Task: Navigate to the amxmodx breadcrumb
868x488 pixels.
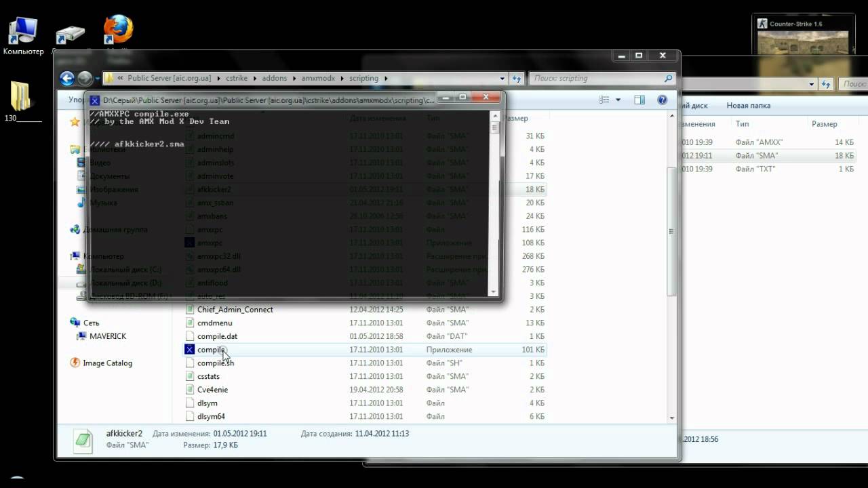Action: 318,79
